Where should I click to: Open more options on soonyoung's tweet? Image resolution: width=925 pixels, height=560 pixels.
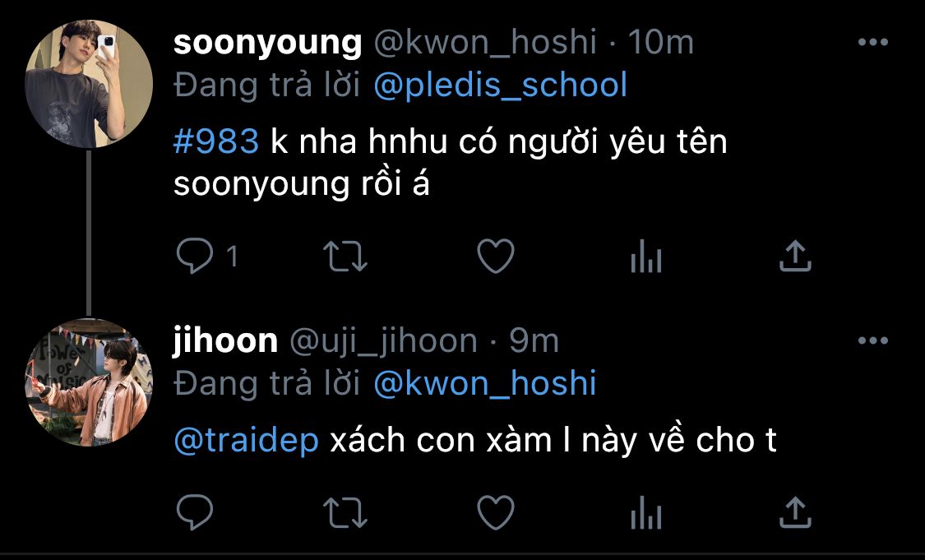(x=873, y=42)
